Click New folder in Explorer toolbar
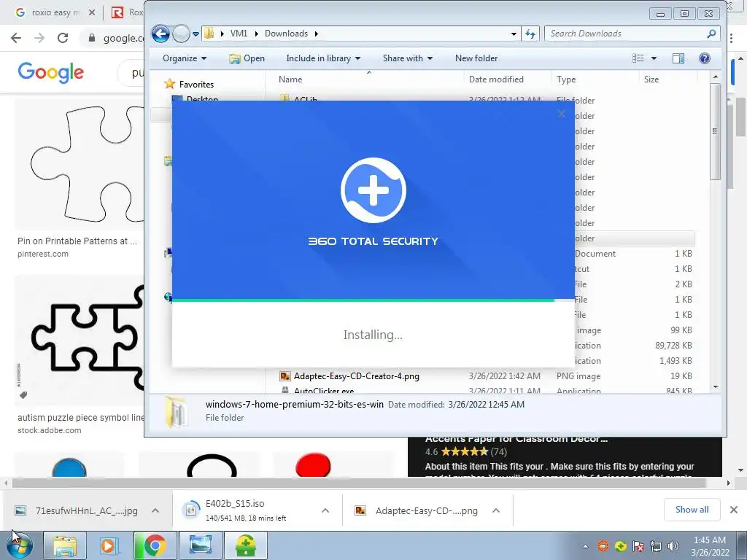This screenshot has height=560, width=747. pos(476,58)
